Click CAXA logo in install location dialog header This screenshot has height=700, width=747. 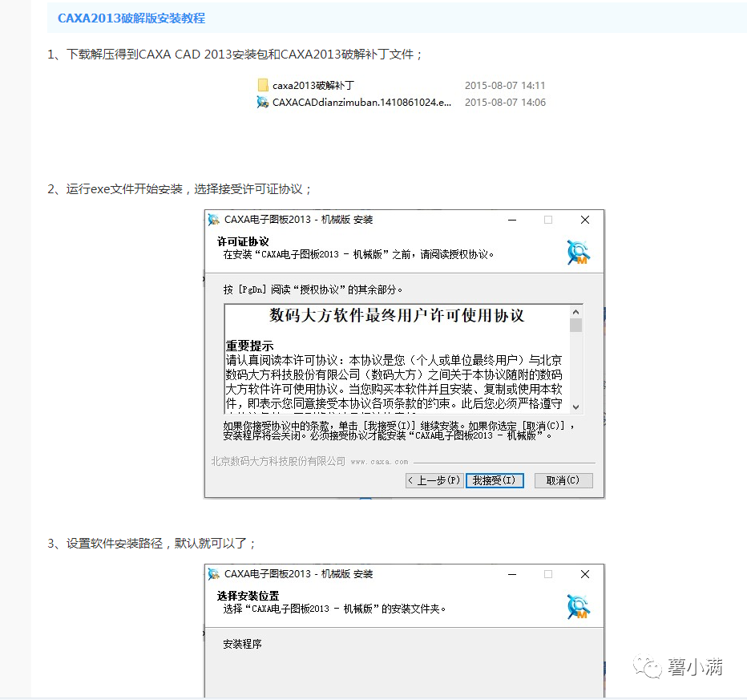coord(579,607)
